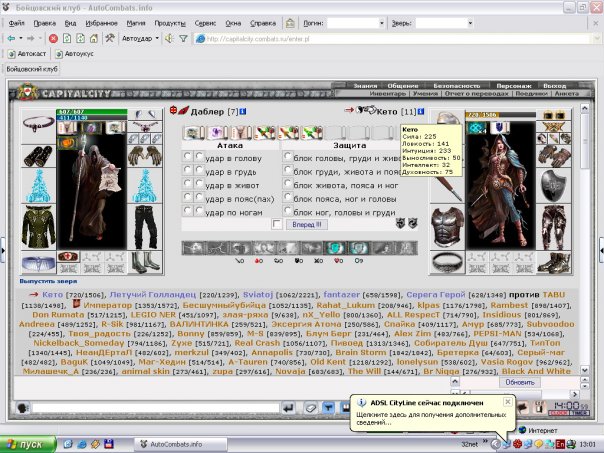The width and height of the screenshot is (604, 453).
Task: Open the Магия menu
Action: 136,23
